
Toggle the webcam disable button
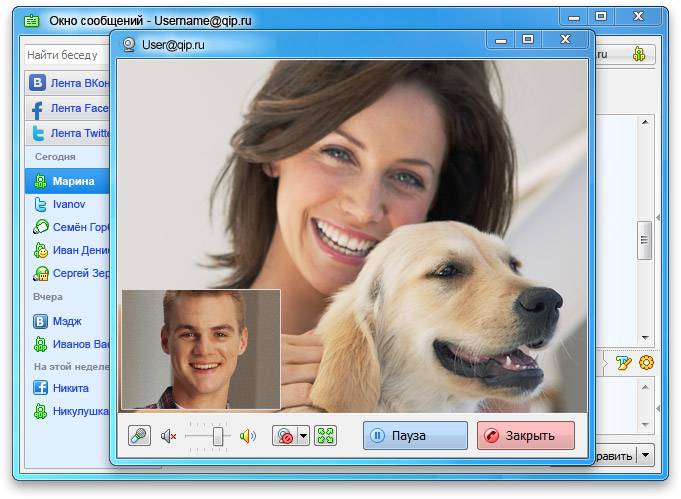285,436
